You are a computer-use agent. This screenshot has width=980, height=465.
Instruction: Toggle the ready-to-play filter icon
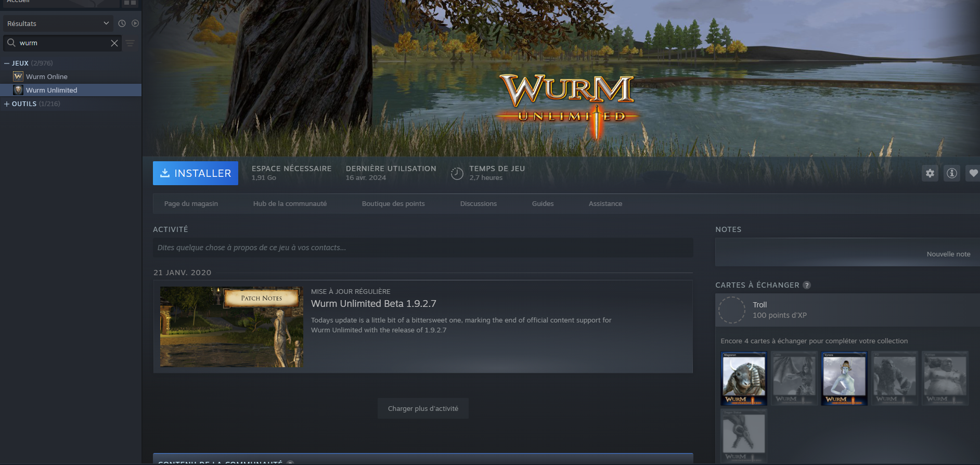(135, 23)
